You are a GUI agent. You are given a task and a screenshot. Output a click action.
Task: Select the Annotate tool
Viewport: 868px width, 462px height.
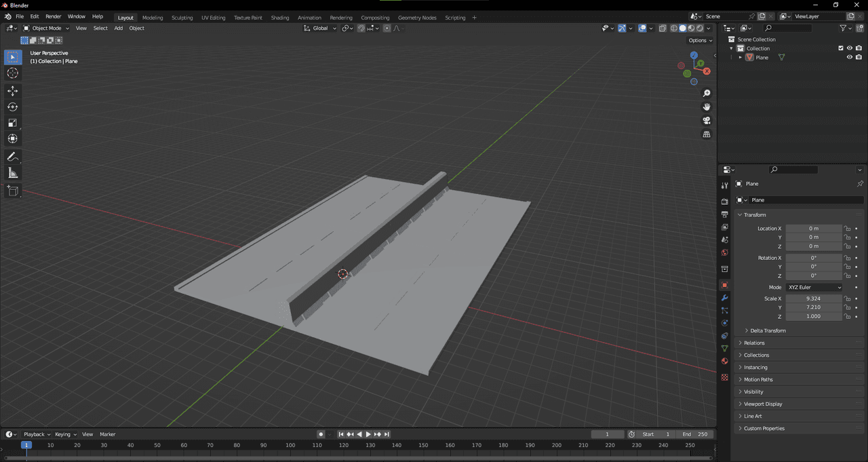[x=13, y=157]
